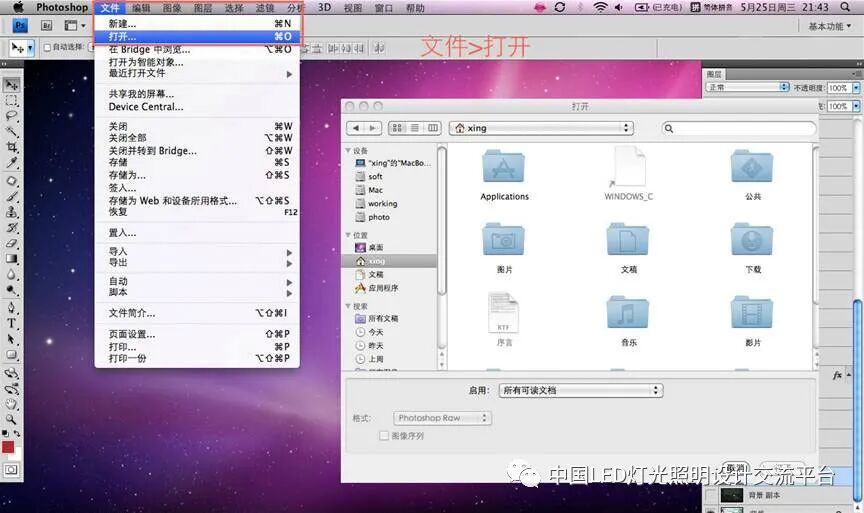The height and width of the screenshot is (513, 864).
Task: Expand the 最近打开文件 submenu
Action: (x=197, y=73)
